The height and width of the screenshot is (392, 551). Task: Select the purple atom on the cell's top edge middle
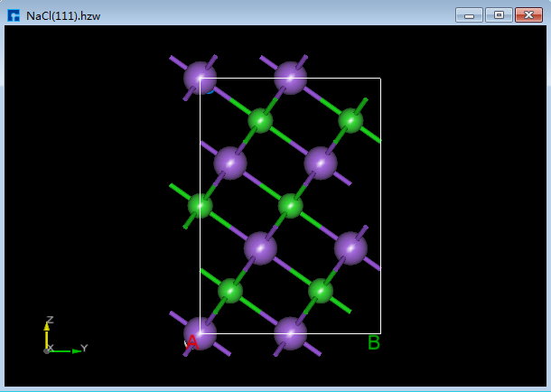tap(290, 78)
